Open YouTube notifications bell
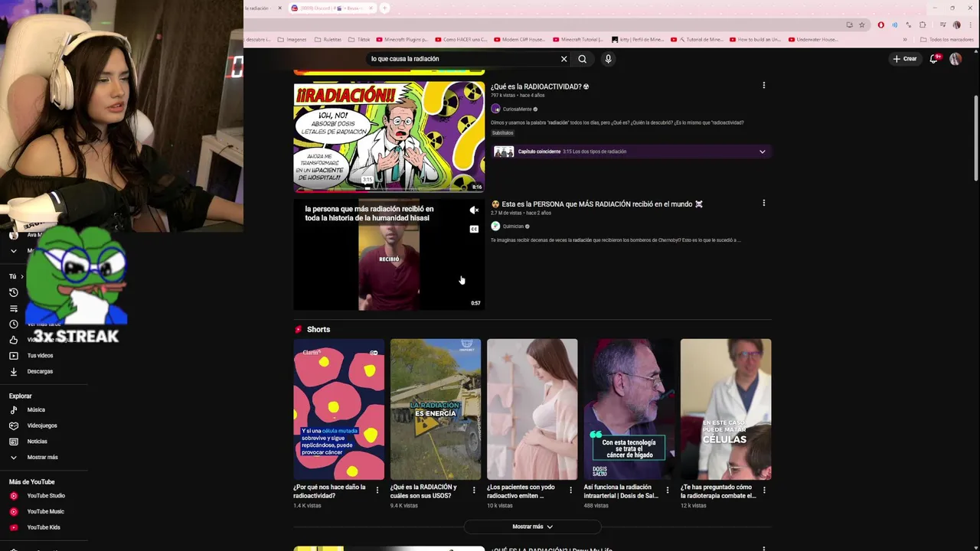Image resolution: width=980 pixels, height=551 pixels. [x=934, y=59]
